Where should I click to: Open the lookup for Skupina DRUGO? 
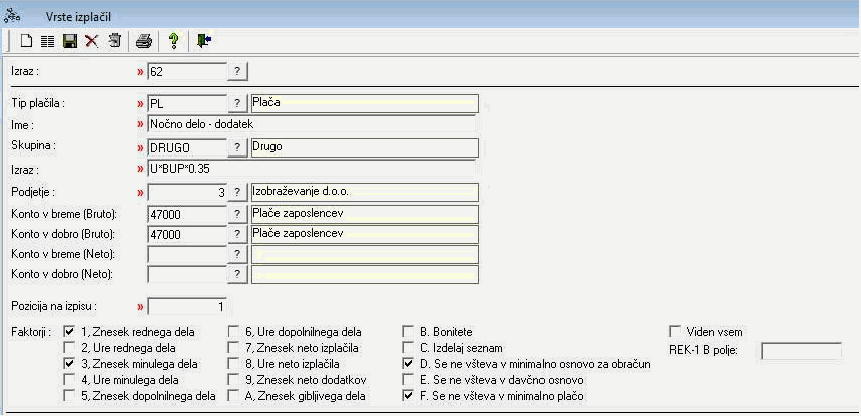237,148
